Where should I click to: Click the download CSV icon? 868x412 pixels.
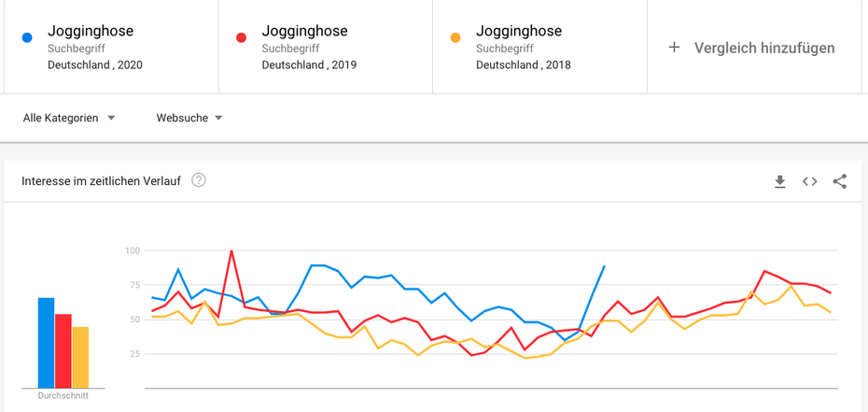point(780,181)
